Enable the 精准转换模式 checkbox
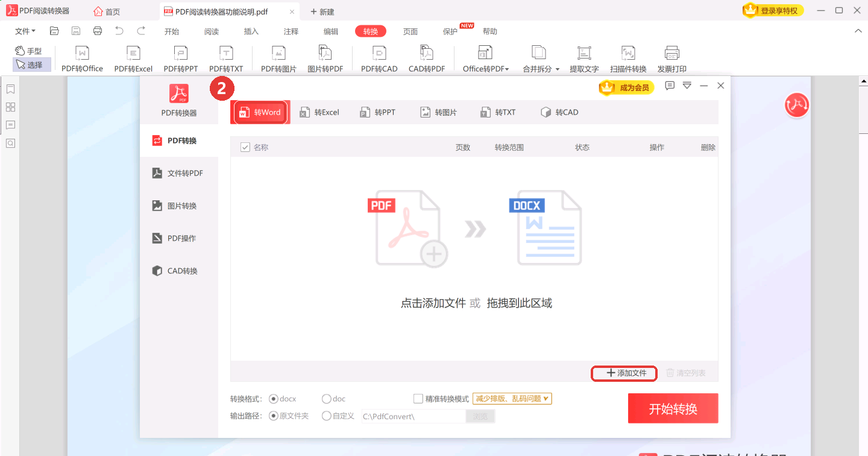 [x=418, y=399]
